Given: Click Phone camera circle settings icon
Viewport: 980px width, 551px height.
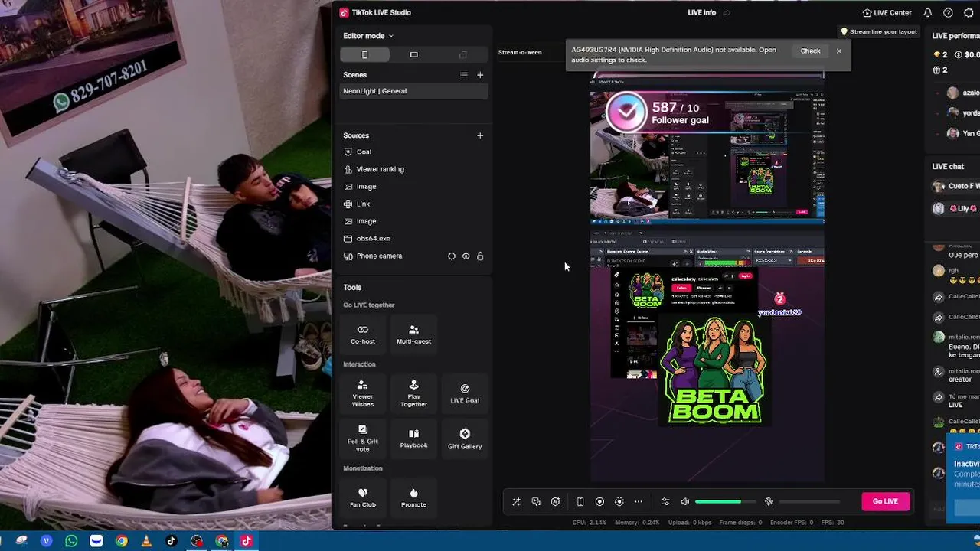Looking at the screenshot, I should (x=451, y=256).
